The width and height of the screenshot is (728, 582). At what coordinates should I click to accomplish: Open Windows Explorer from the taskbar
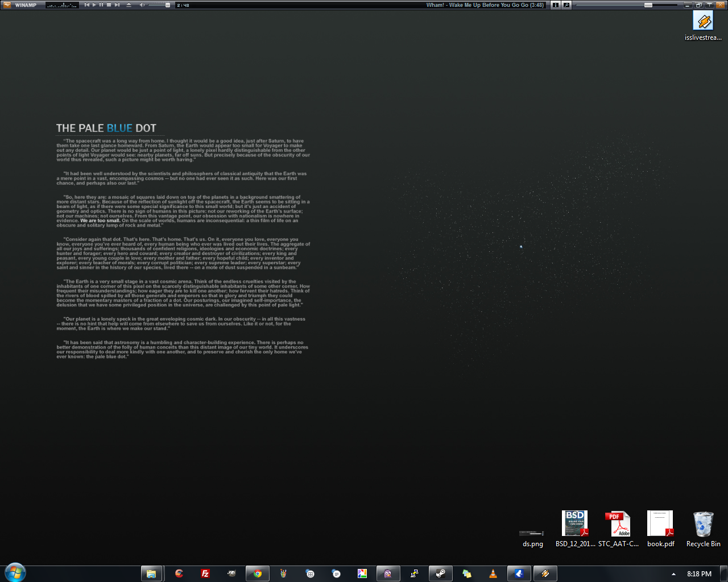coord(151,573)
